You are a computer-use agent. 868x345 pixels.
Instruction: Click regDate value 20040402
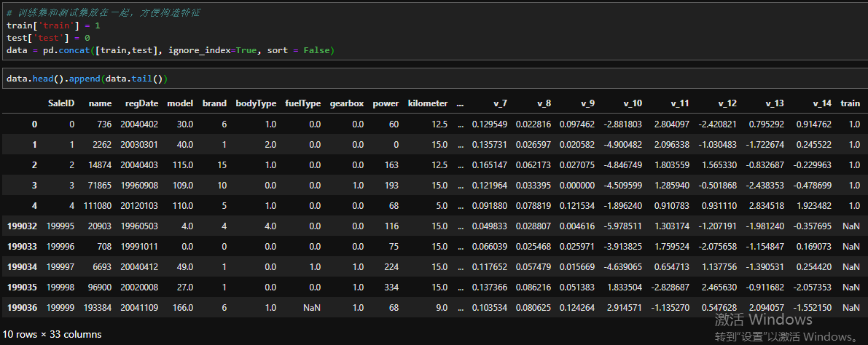tap(139, 124)
